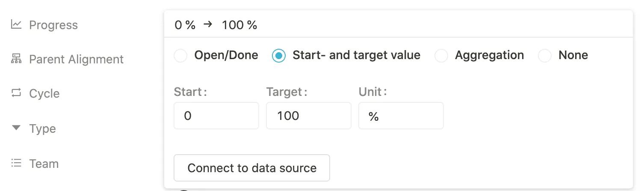
Task: Select Start- and target value radio
Action: pyautogui.click(x=279, y=56)
